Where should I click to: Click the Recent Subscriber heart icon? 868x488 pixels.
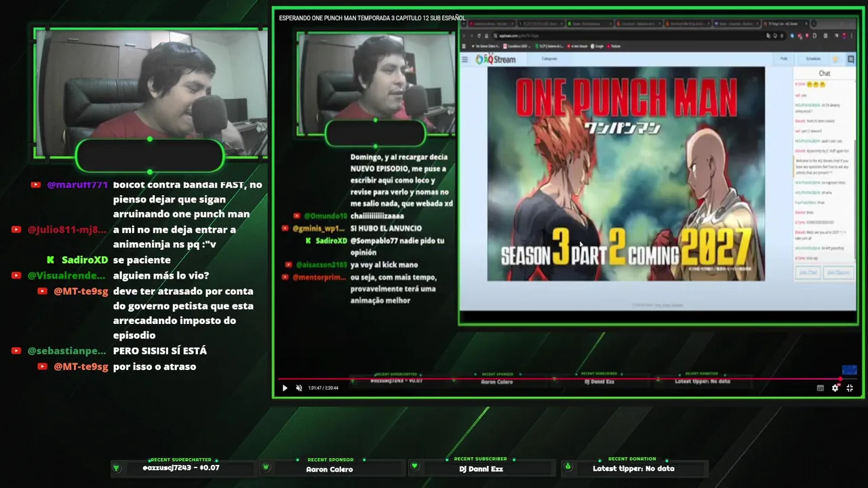point(415,466)
